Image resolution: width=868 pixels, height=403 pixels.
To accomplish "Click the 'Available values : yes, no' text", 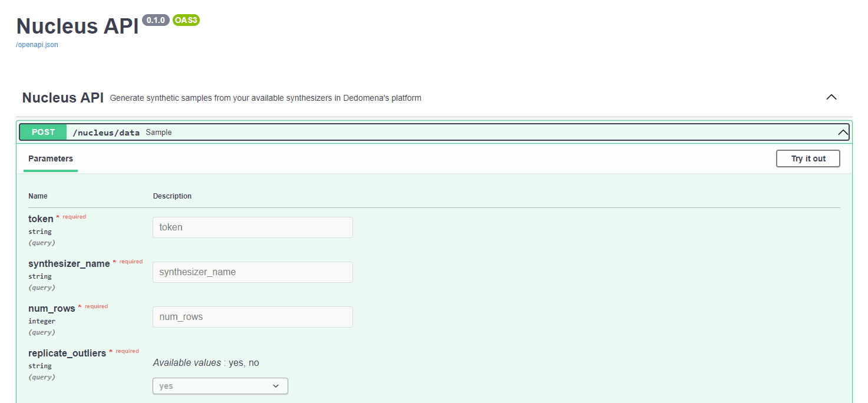I will click(206, 363).
